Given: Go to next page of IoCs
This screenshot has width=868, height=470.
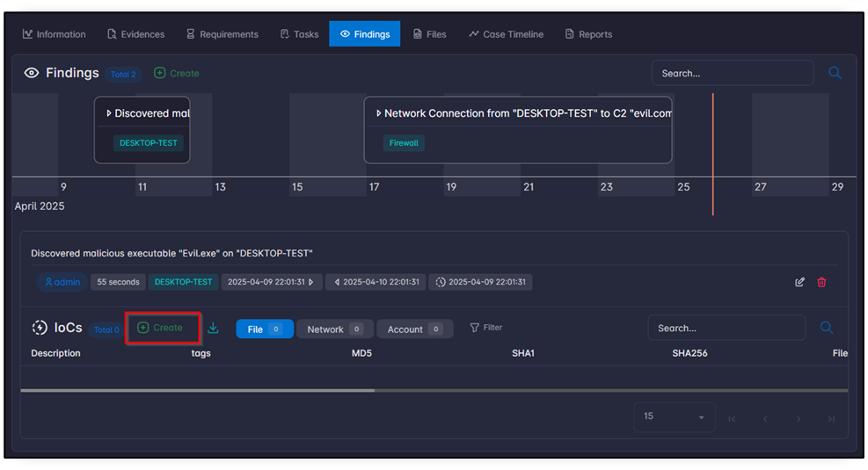Looking at the screenshot, I should (x=799, y=418).
